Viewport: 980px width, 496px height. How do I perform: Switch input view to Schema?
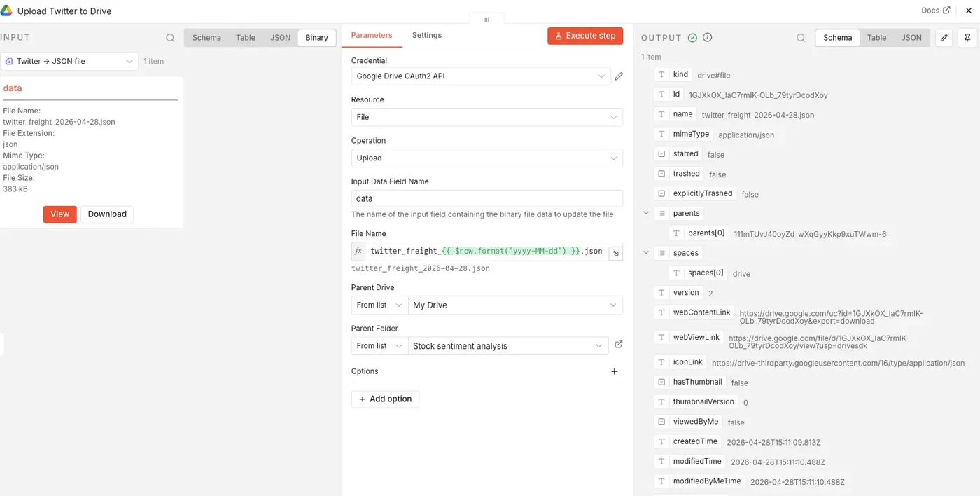click(206, 38)
